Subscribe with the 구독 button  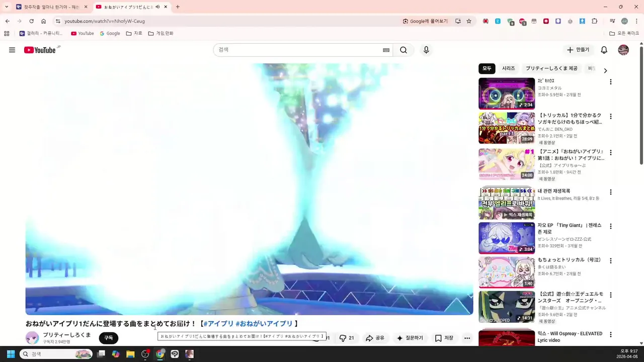(x=108, y=338)
